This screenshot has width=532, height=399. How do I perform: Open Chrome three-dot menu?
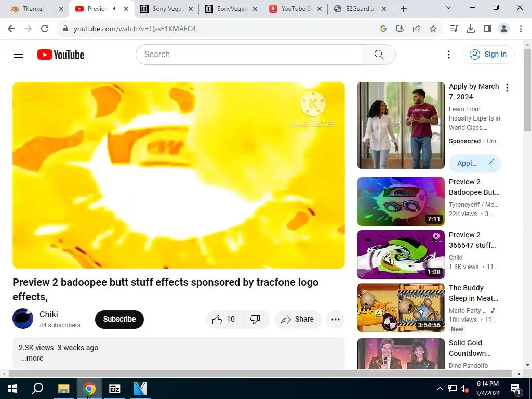[521, 29]
